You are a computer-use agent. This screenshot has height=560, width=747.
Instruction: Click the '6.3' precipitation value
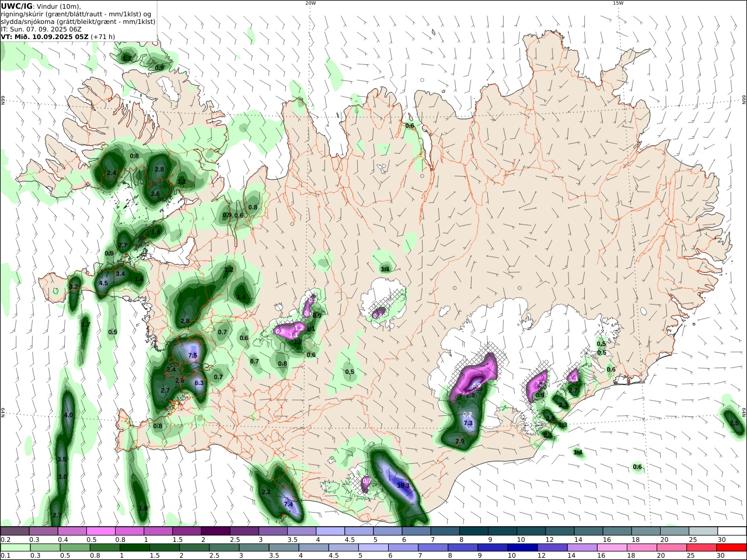coord(198,383)
